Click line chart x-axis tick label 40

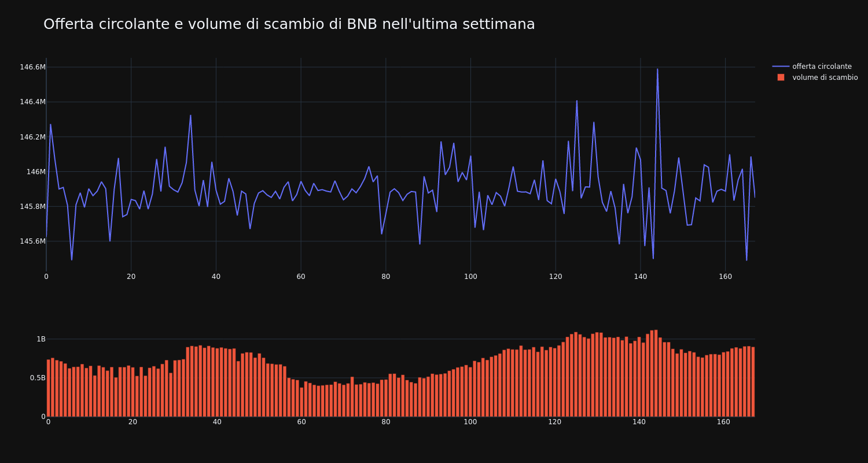point(216,277)
